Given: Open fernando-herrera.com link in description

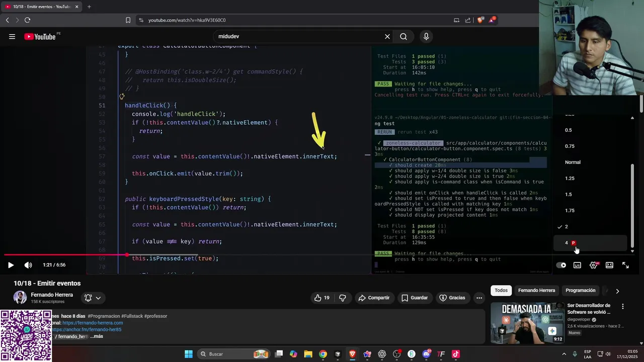Looking at the screenshot, I should 93,323.
